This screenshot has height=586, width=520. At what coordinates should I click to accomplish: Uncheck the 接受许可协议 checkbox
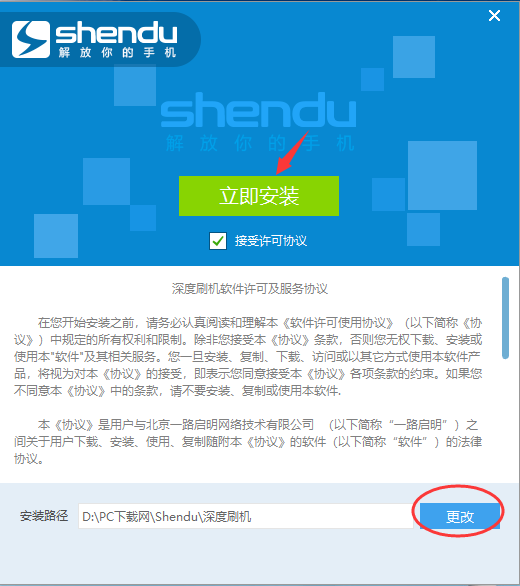218,241
